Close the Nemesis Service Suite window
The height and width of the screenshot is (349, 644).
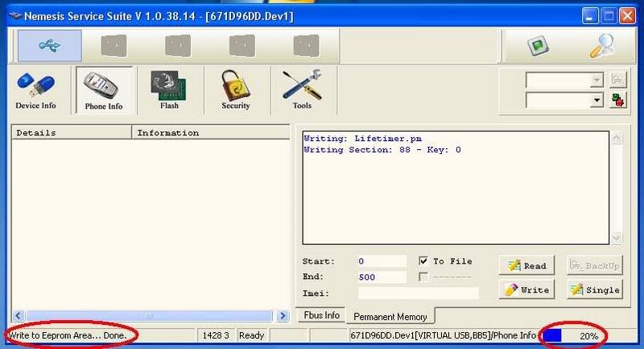pyautogui.click(x=628, y=16)
